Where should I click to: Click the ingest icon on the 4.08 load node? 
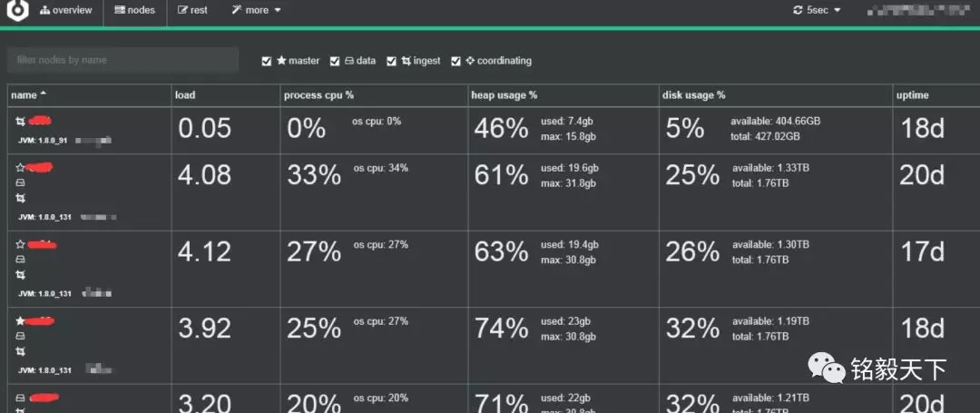20,198
